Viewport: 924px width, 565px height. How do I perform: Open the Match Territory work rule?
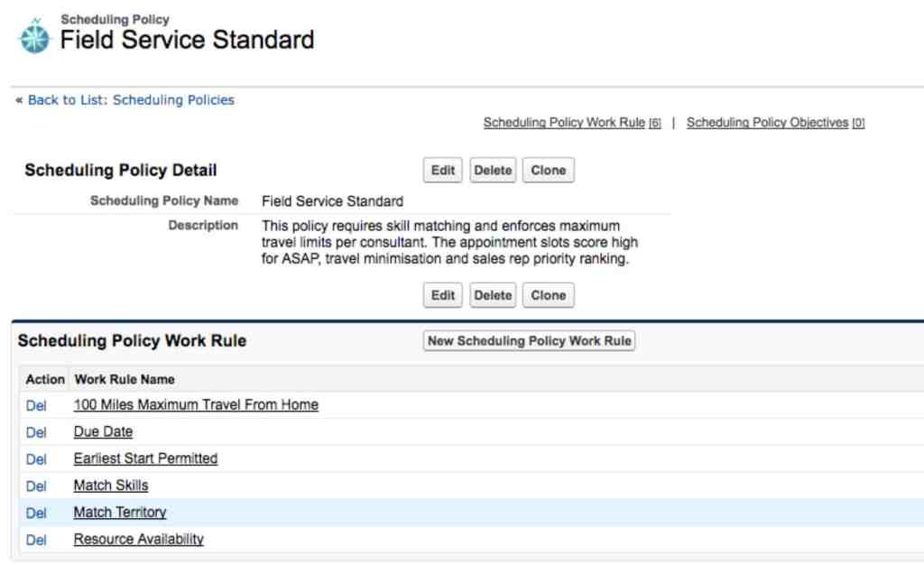pos(120,513)
